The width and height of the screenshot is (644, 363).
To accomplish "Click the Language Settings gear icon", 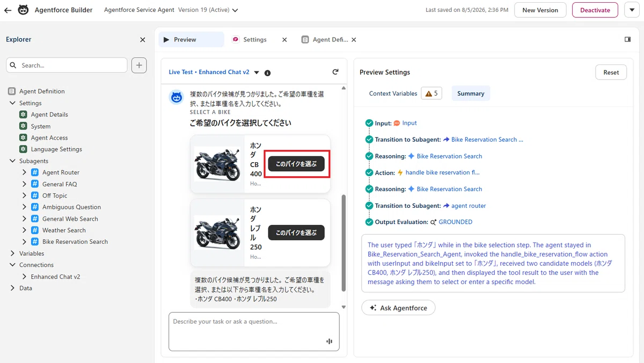I will 23,149.
